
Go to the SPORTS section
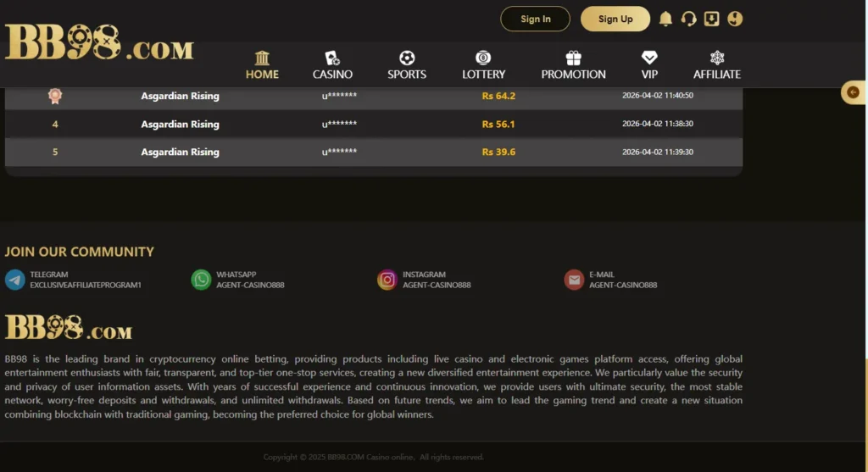point(406,64)
